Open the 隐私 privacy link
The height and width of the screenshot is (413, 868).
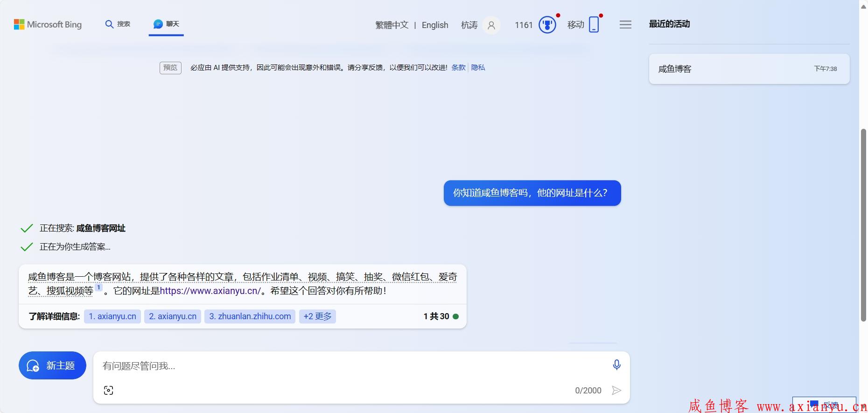coord(478,68)
